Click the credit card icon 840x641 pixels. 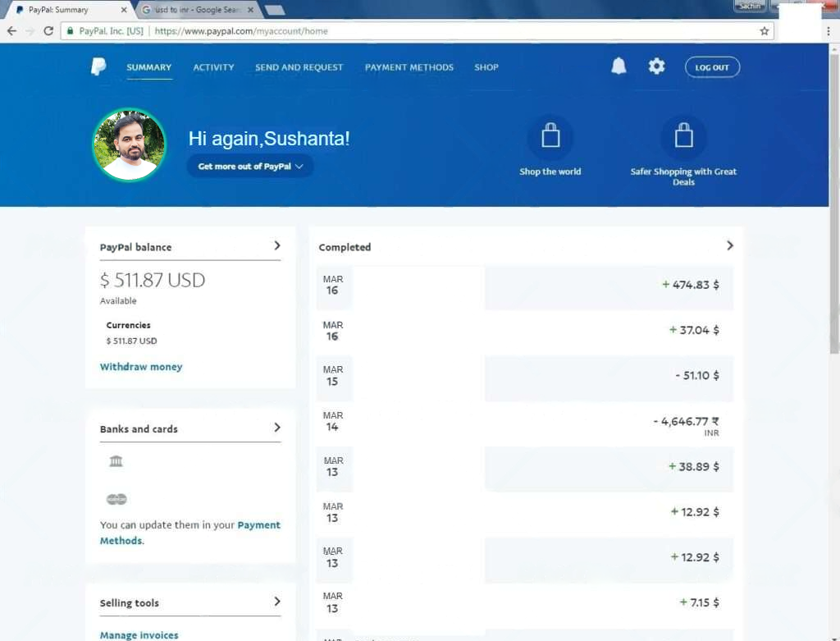(116, 499)
